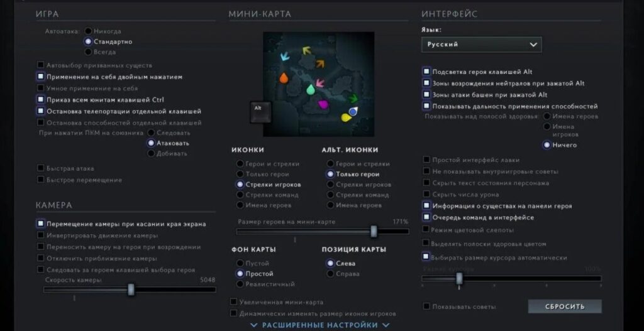Choose 'Справа' minimap position
The image size is (644, 331).
coord(330,274)
